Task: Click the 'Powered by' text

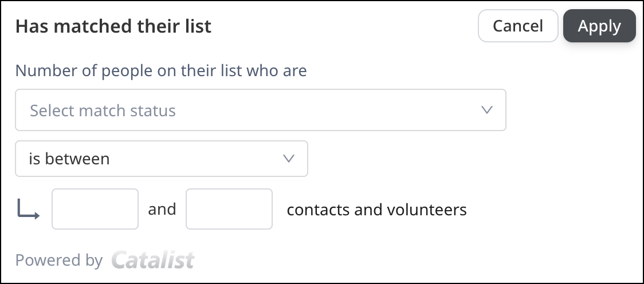Action: (59, 260)
